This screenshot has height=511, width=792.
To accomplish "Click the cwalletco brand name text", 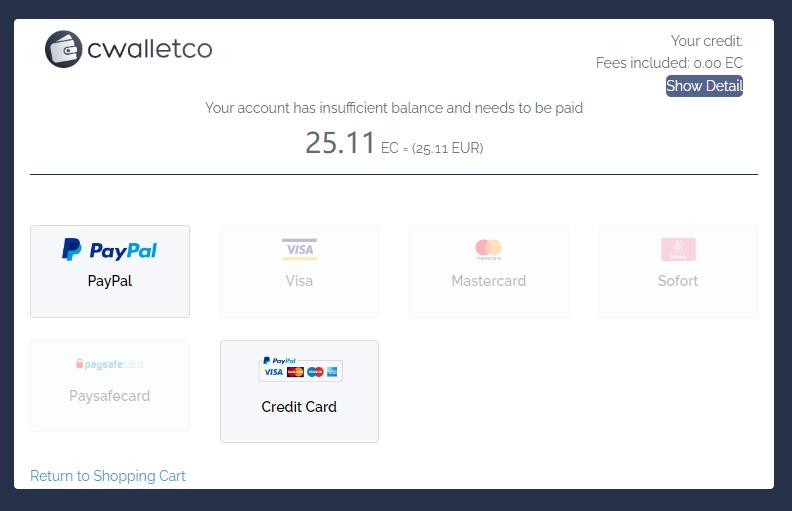I will click(150, 48).
